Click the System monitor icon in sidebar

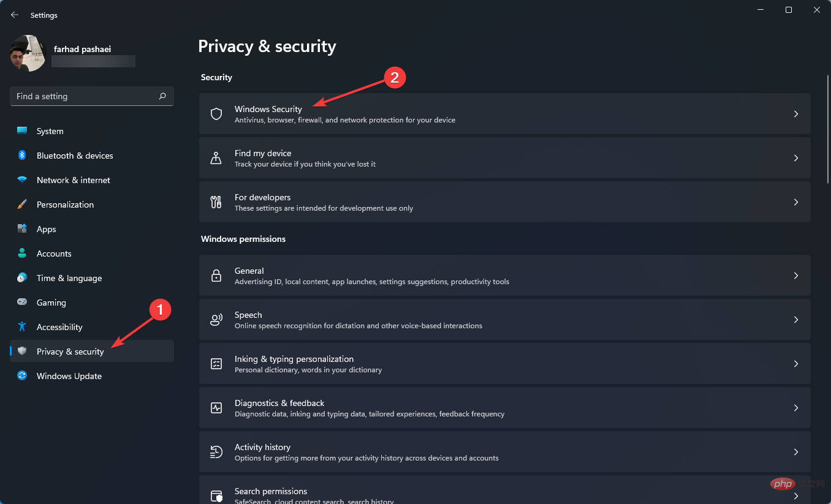pos(22,131)
